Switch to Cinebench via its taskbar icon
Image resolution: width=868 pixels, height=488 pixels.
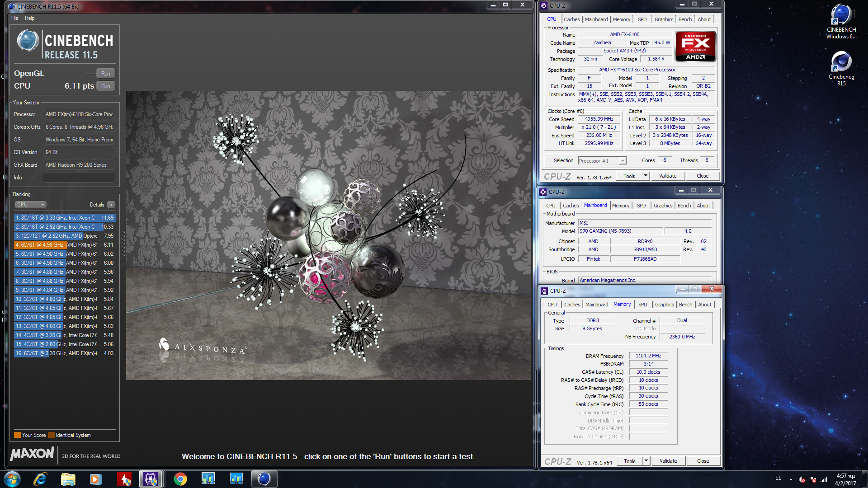[x=264, y=479]
